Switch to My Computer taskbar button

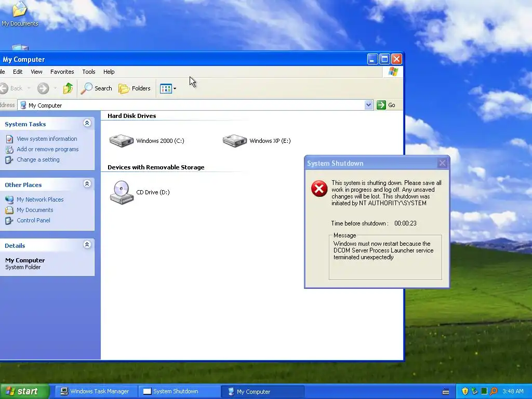pos(262,392)
